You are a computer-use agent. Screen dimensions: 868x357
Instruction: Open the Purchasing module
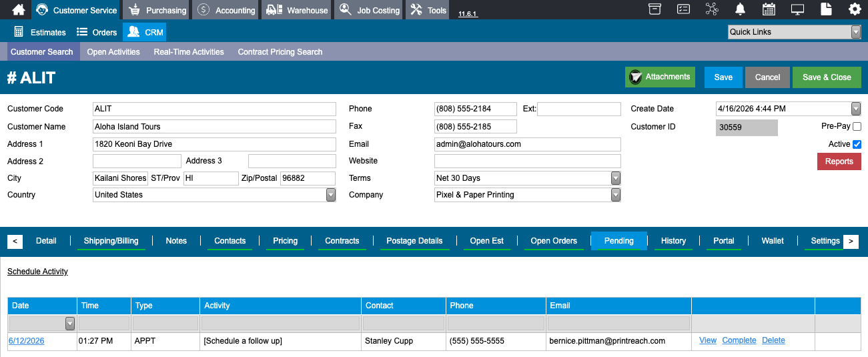[x=157, y=10]
